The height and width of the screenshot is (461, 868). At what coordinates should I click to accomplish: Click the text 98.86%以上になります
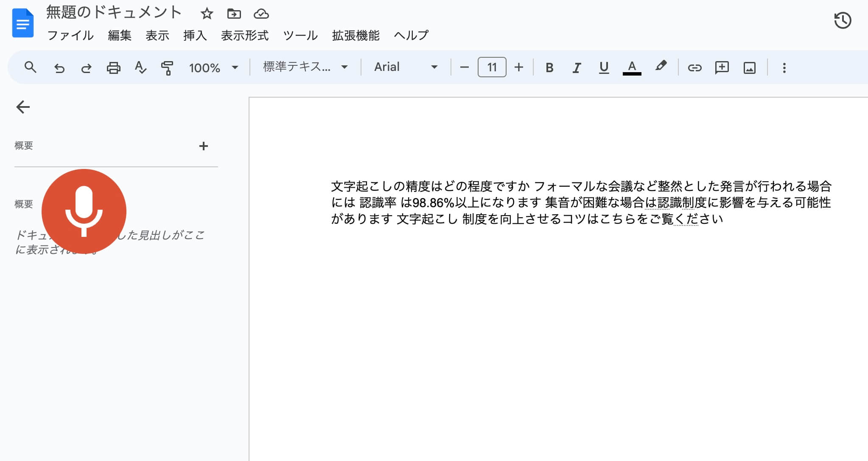point(477,202)
